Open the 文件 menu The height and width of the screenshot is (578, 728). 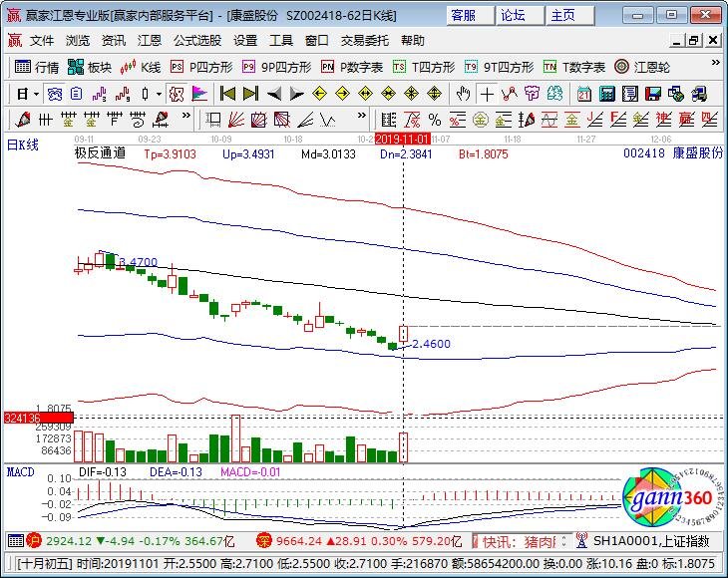pos(42,41)
